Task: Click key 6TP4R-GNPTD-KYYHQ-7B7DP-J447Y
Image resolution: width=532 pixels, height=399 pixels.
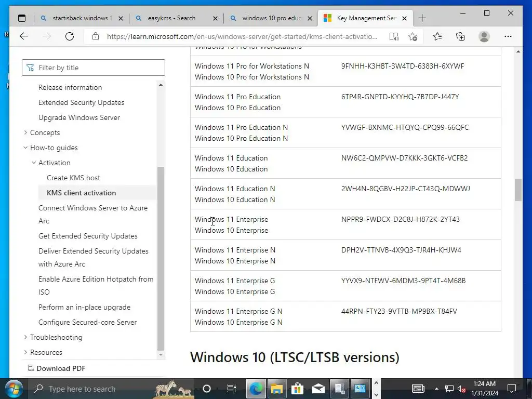Action: [400, 97]
